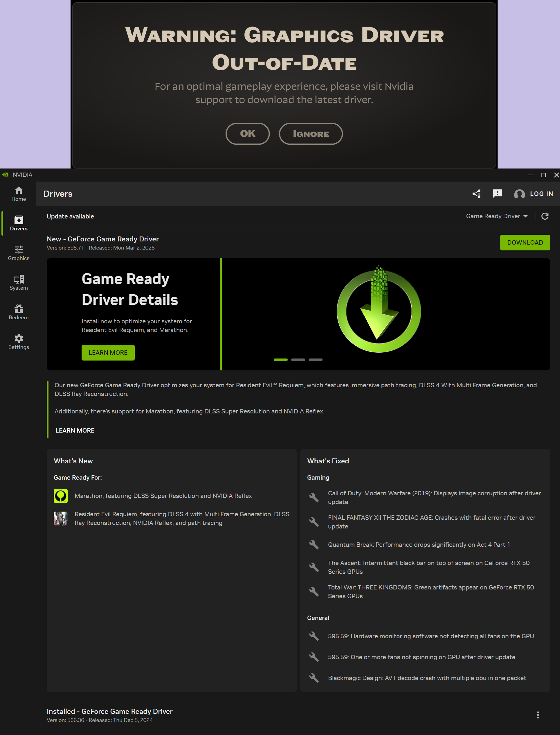
Task: Open the Redeem gift section
Action: [x=19, y=312]
